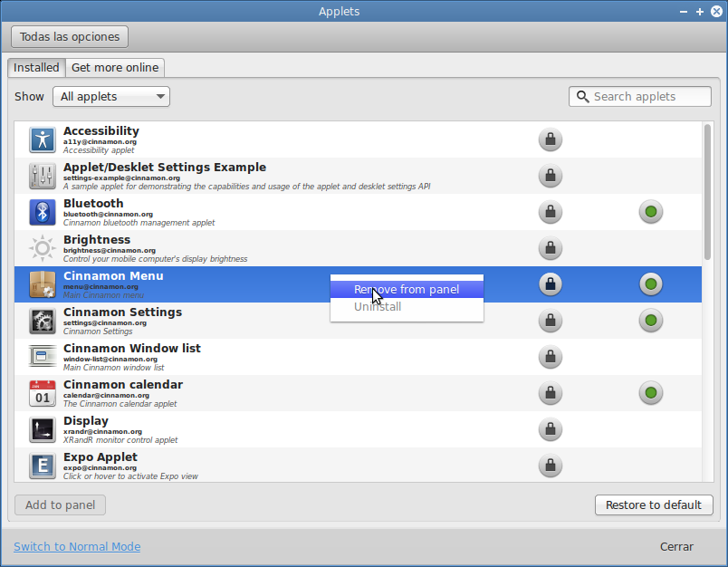Select the Brightness applet row title
This screenshot has height=567, width=728.
pos(97,240)
